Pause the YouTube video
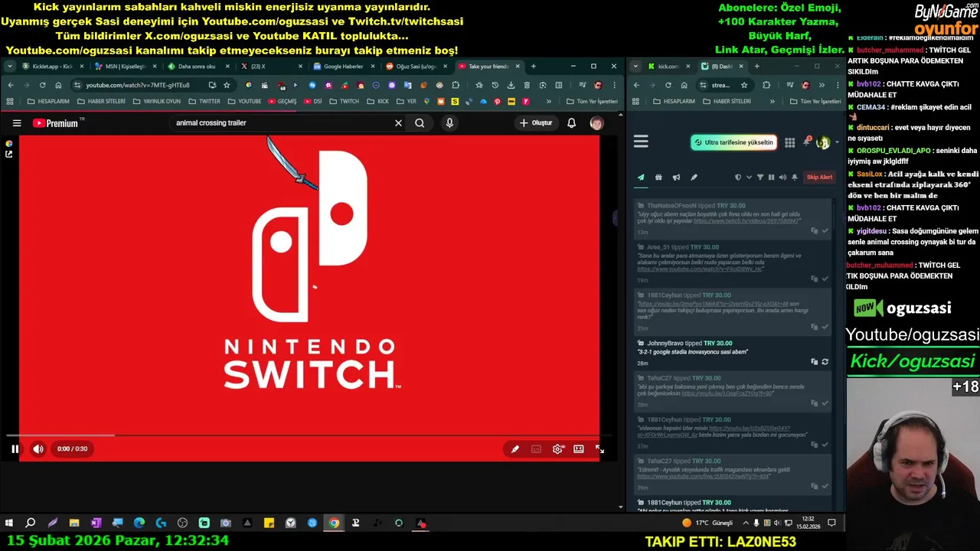 15,449
